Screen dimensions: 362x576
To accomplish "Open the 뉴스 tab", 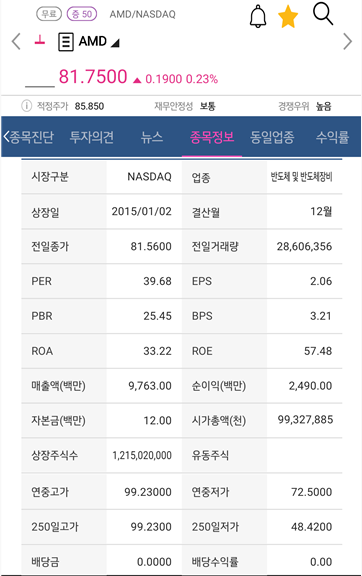I will pos(152,137).
